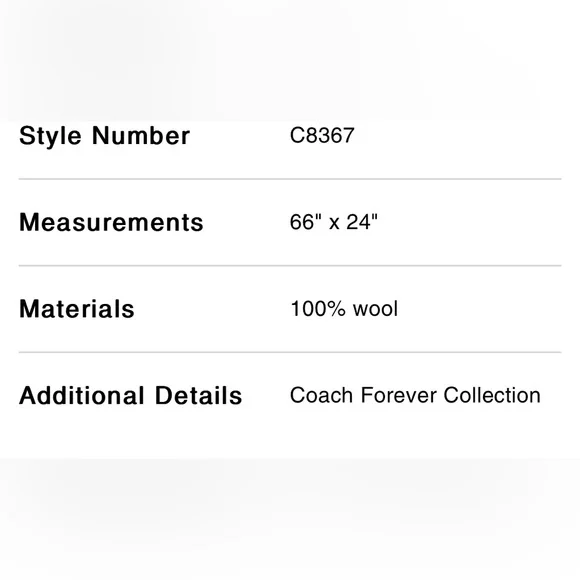Click the 100% part of materials value
Image resolution: width=580 pixels, height=580 pixels.
pos(318,308)
